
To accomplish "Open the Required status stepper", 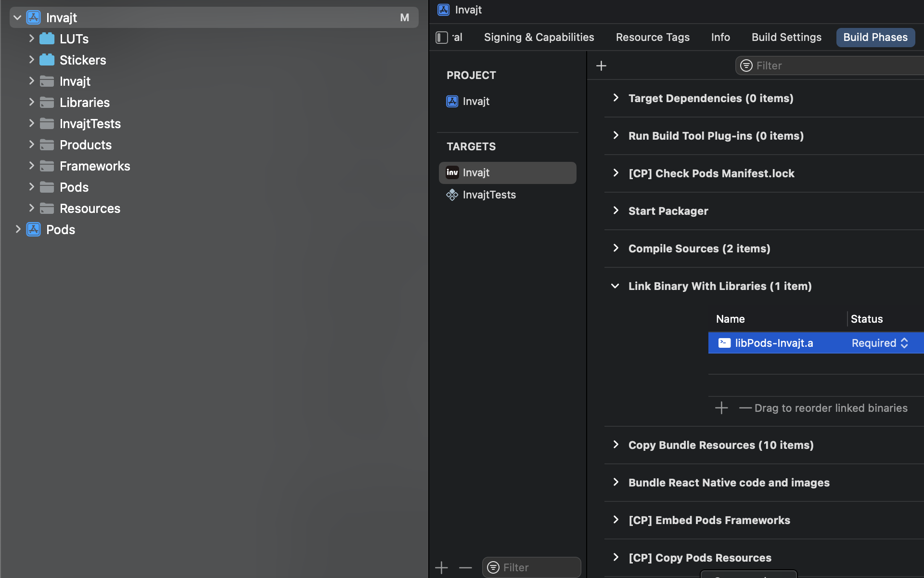I will [904, 343].
